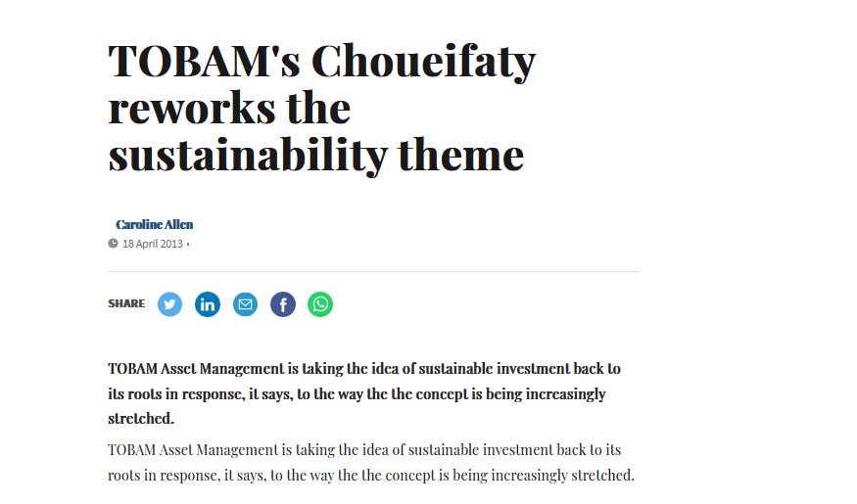857x504 pixels.
Task: Click "Choueifaty" in the article headline
Action: tap(423, 61)
